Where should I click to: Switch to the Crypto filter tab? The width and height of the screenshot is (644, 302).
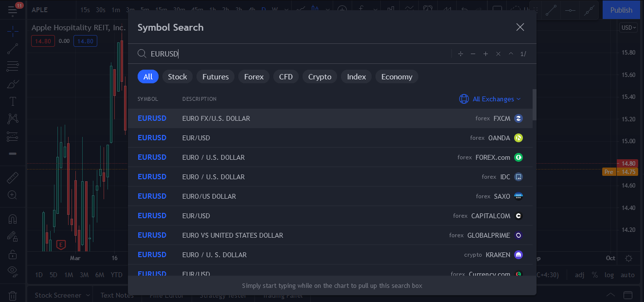click(x=320, y=76)
